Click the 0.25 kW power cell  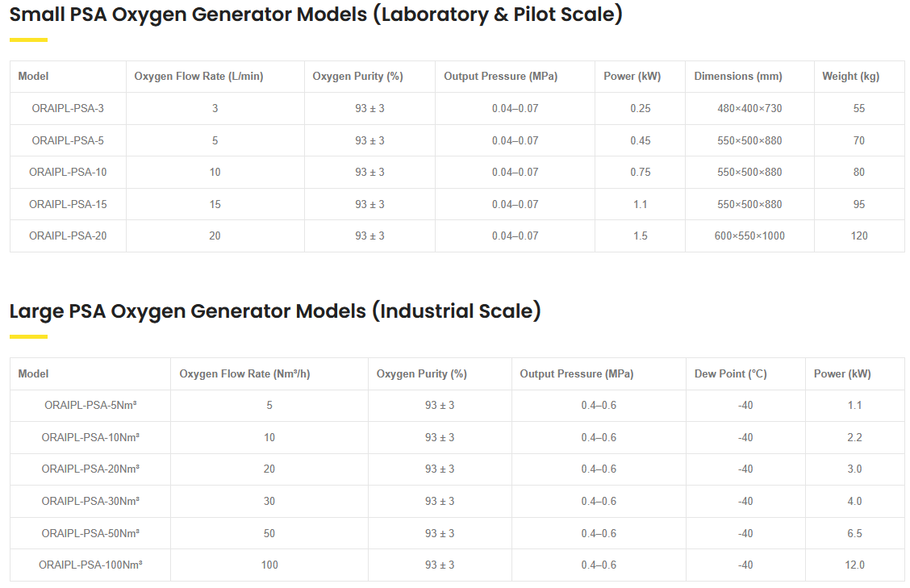pyautogui.click(x=640, y=108)
